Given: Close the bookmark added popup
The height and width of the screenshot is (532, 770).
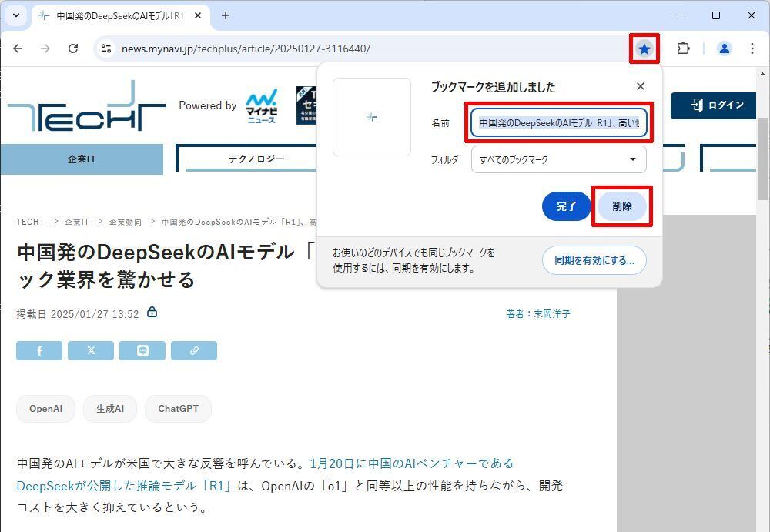Looking at the screenshot, I should tap(641, 86).
